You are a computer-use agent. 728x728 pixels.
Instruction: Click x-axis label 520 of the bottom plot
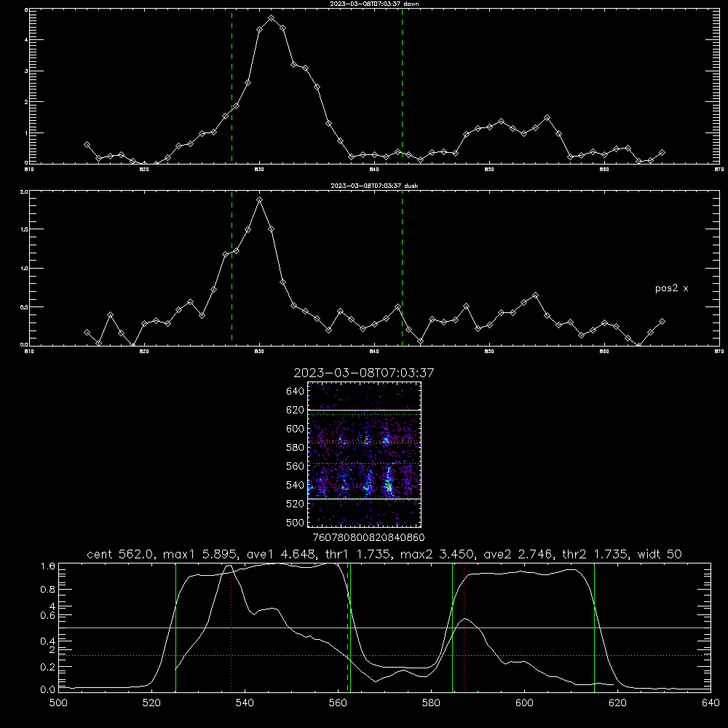[x=151, y=703]
